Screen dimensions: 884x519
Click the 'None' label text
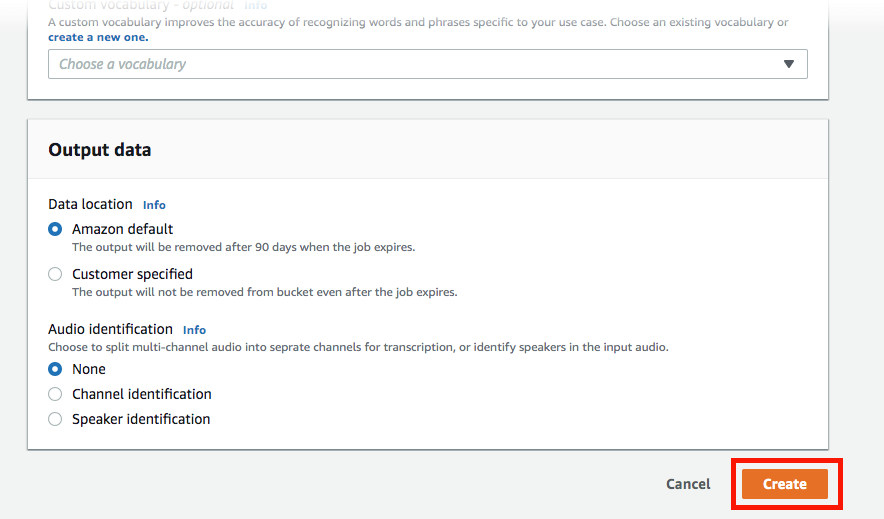pos(89,369)
